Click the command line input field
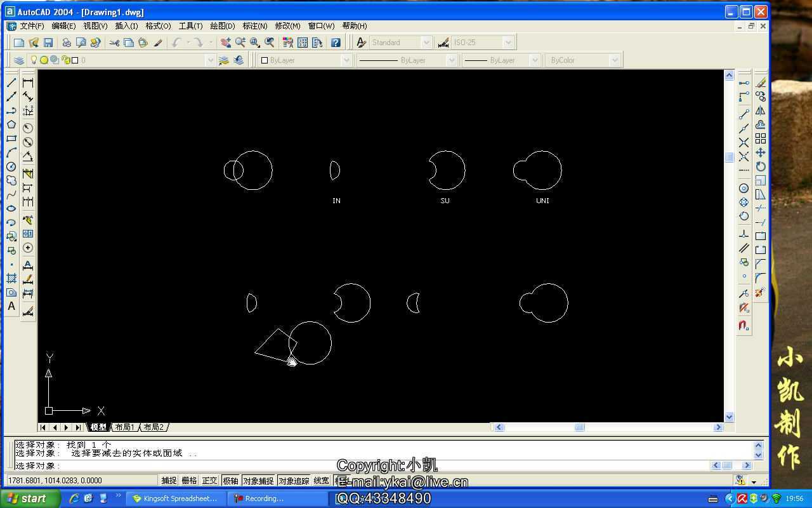The width and height of the screenshot is (812, 508). click(x=362, y=465)
